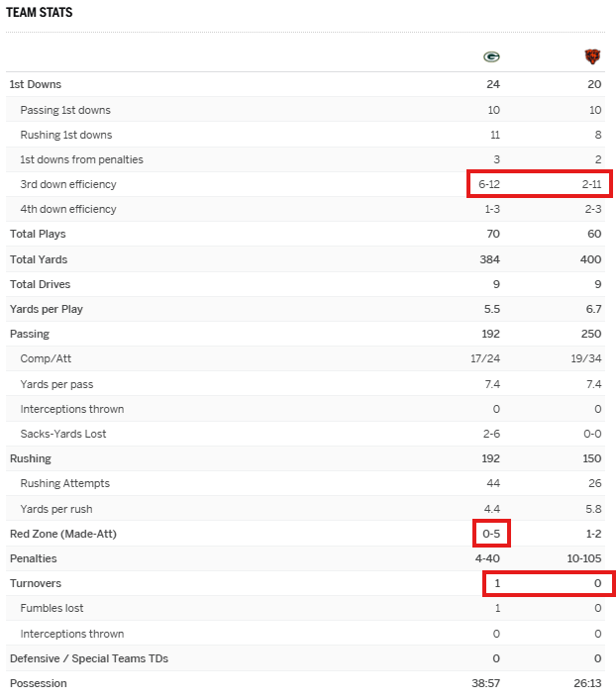Select the Penalties row label
This screenshot has width=616, height=699.
coord(33,559)
